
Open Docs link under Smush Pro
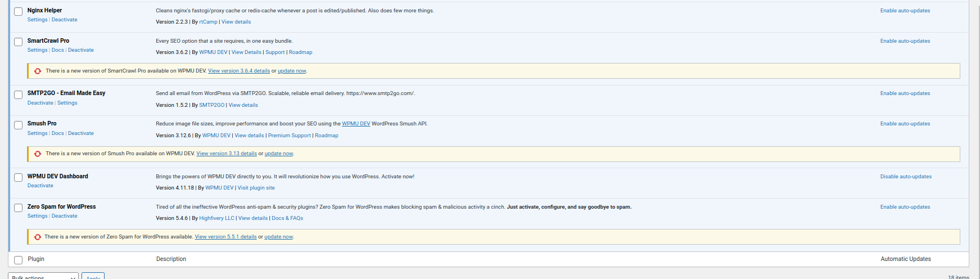point(58,133)
